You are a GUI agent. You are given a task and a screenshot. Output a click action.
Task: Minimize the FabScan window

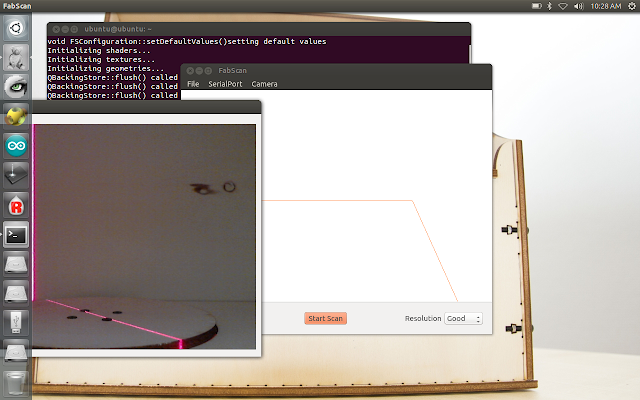pos(199,71)
